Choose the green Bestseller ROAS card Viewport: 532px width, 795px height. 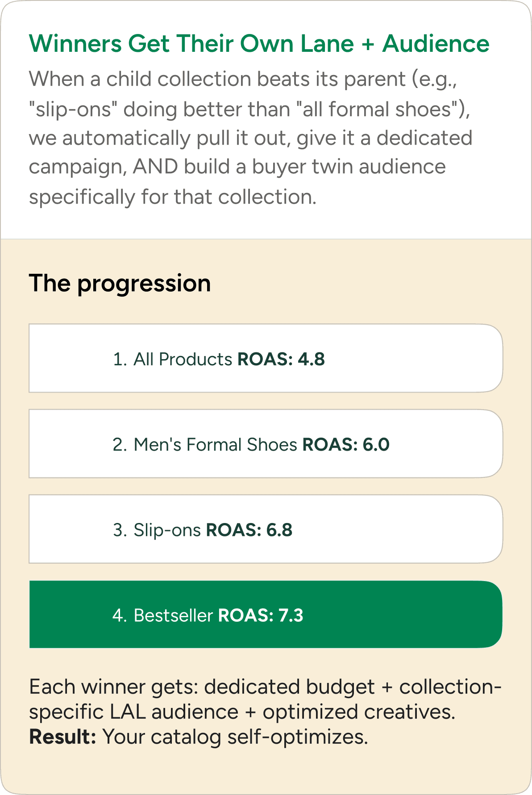point(266,614)
